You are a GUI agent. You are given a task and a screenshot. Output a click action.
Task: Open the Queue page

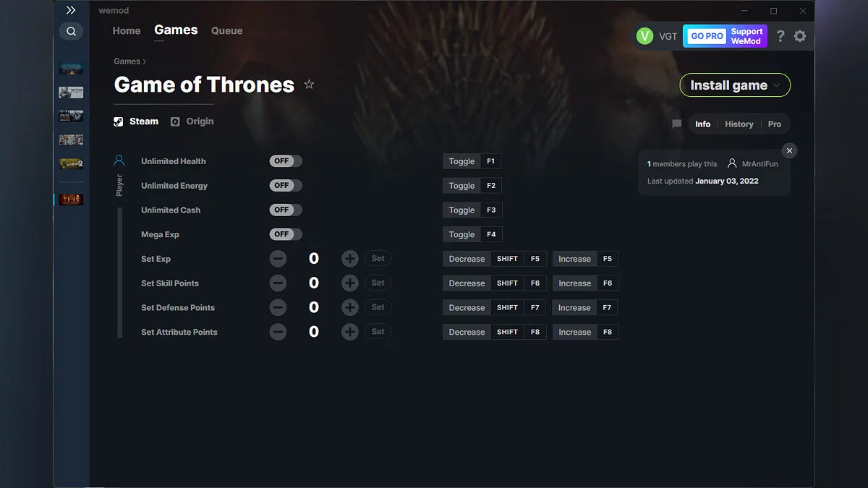226,30
